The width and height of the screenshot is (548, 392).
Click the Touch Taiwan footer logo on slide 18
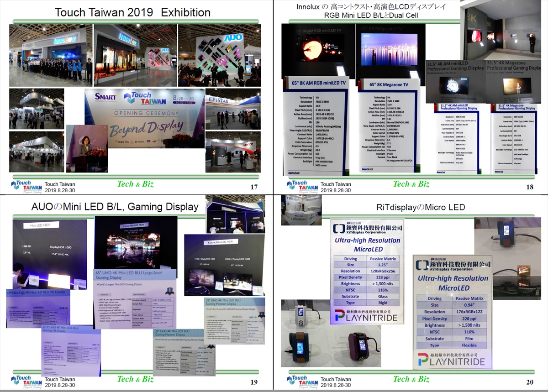tap(303, 187)
